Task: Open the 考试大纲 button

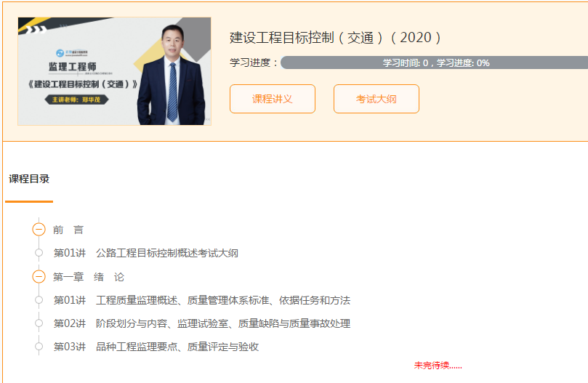Action: (376, 99)
